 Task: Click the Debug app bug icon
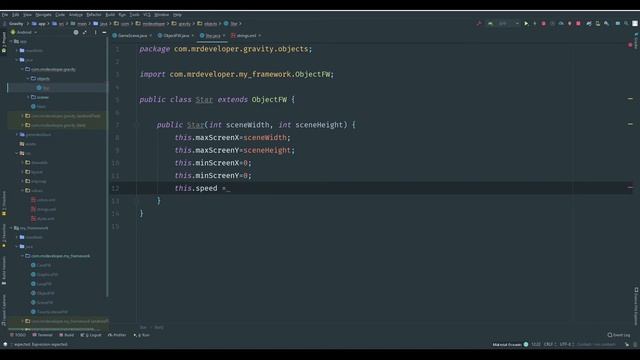543,24
